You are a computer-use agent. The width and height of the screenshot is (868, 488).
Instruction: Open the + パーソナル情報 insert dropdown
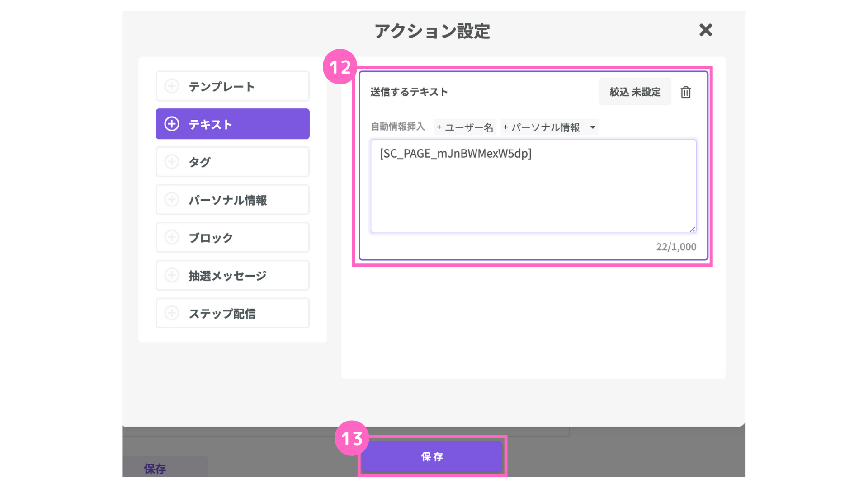coord(549,127)
